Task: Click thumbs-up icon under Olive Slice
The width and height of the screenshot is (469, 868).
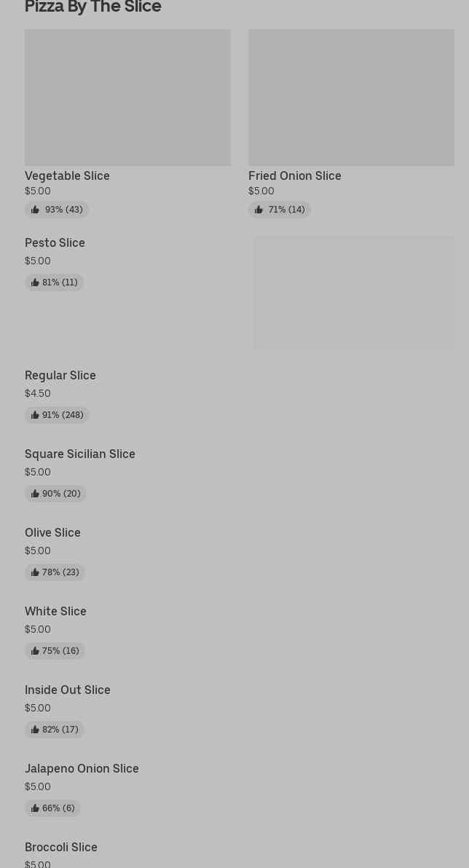Action: [35, 572]
